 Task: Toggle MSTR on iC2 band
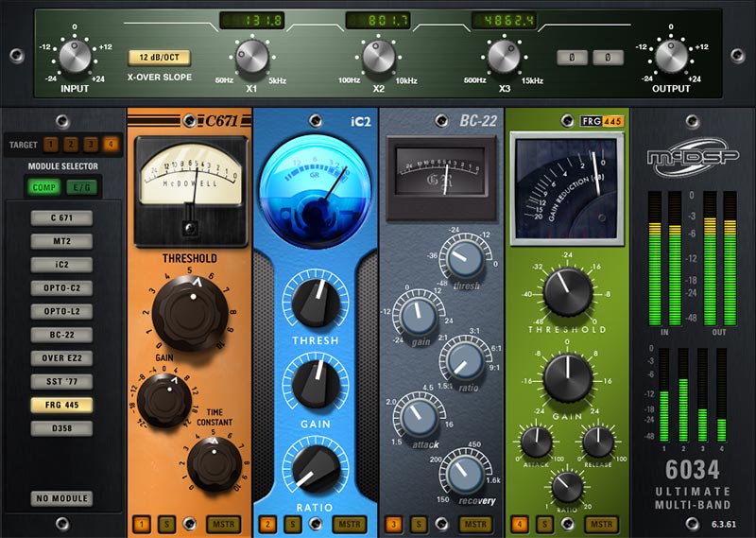(350, 524)
